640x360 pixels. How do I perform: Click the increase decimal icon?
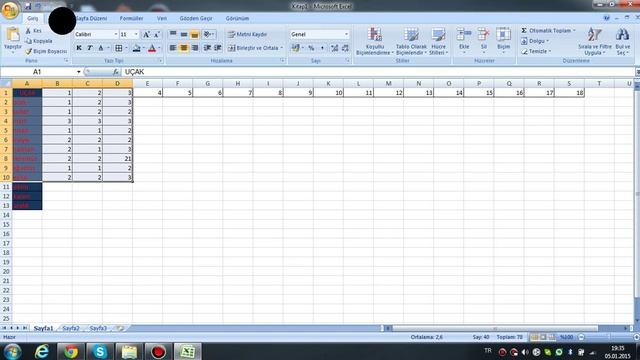pos(335,48)
